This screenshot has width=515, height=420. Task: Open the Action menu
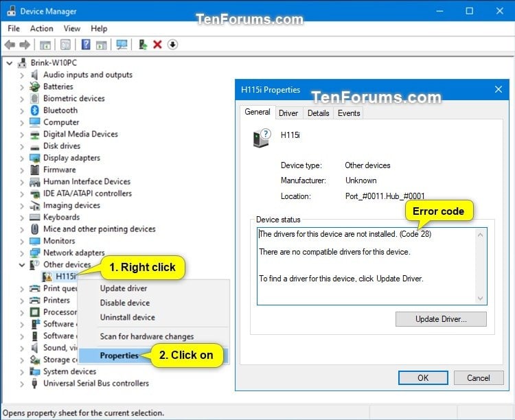tap(41, 29)
